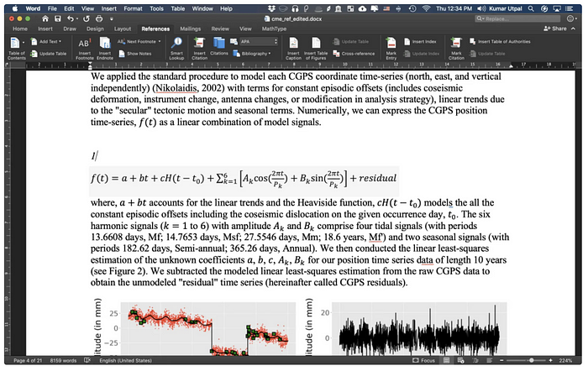Expand the Next Footnote dropdown arrow
588x371 pixels.
(160, 42)
